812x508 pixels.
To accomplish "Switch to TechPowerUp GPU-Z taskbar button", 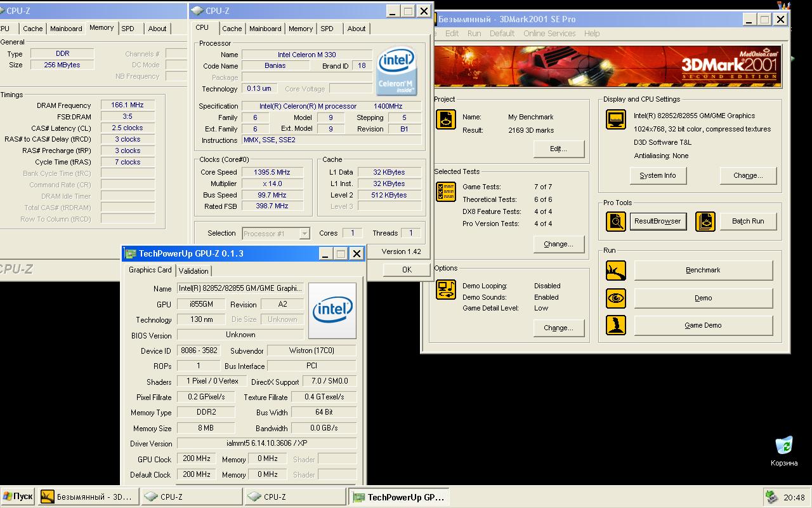I will pos(399,497).
